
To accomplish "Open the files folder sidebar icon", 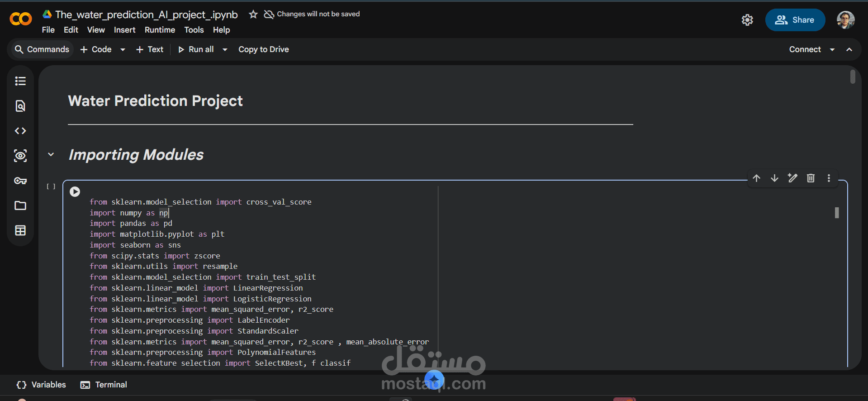I will click(x=20, y=205).
